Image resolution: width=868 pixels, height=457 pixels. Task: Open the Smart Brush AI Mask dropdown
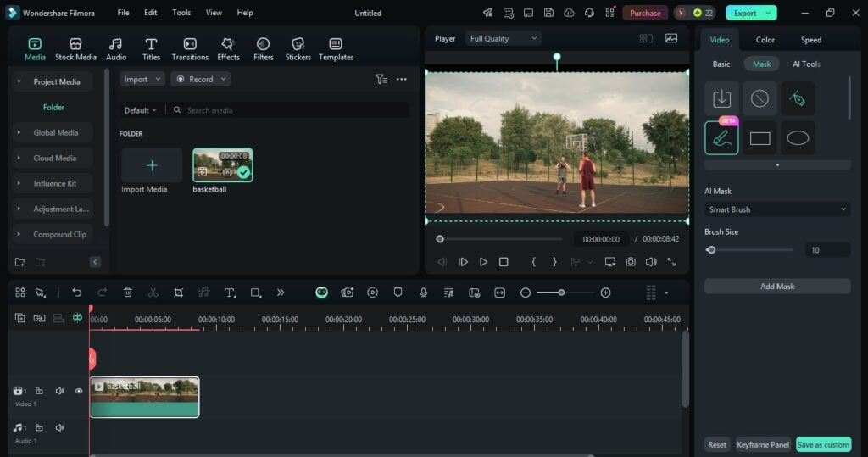777,209
